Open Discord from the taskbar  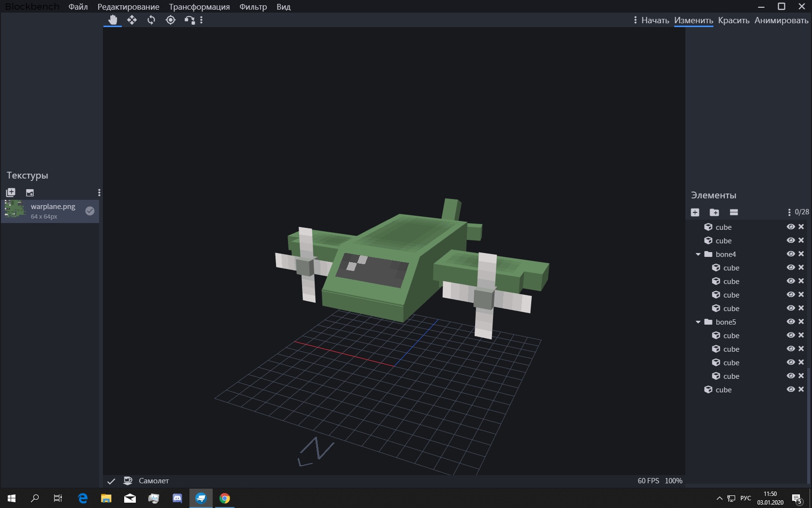click(177, 498)
